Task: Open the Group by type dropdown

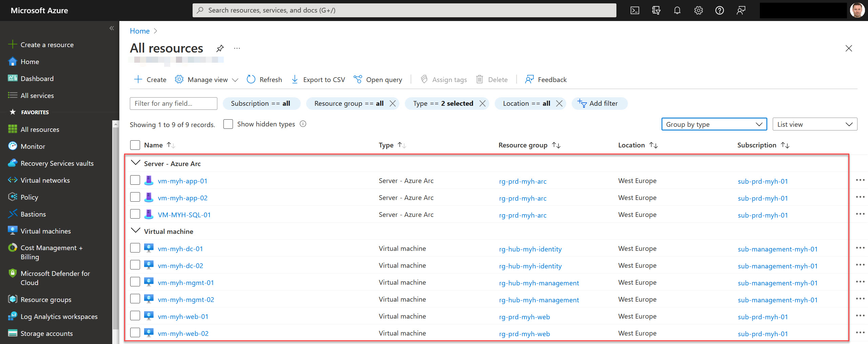Action: (x=714, y=124)
